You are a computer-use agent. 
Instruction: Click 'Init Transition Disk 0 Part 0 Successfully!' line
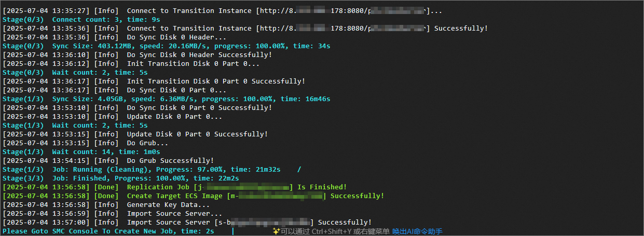point(154,81)
